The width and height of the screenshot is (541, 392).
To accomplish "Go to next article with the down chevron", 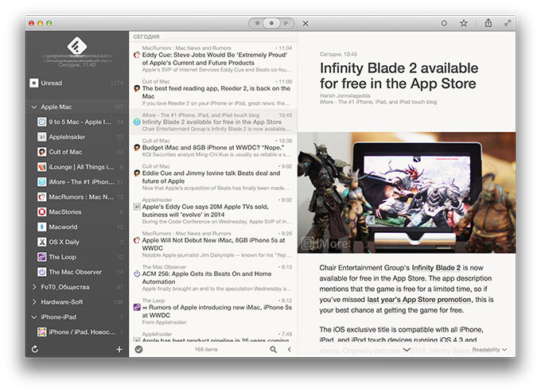I will tap(407, 349).
